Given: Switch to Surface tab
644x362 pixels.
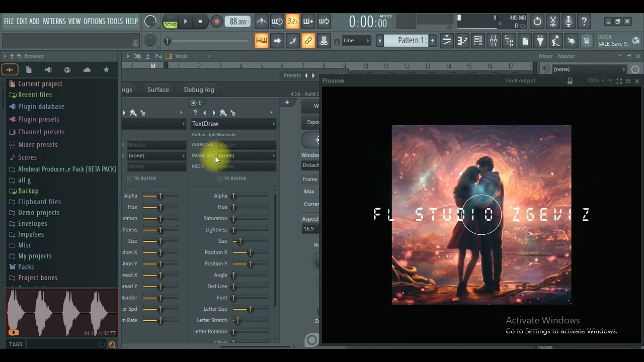Looking at the screenshot, I should click(158, 89).
